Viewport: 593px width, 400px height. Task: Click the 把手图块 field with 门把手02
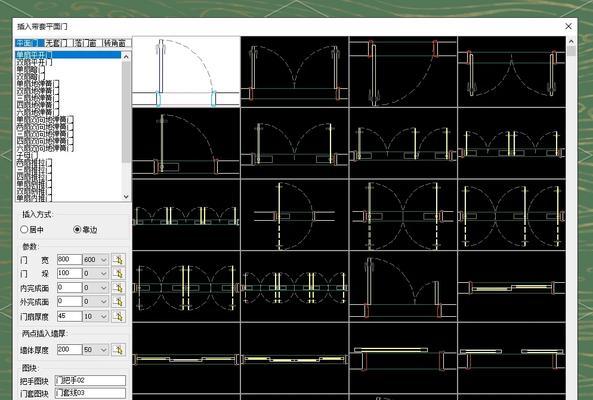(x=90, y=380)
